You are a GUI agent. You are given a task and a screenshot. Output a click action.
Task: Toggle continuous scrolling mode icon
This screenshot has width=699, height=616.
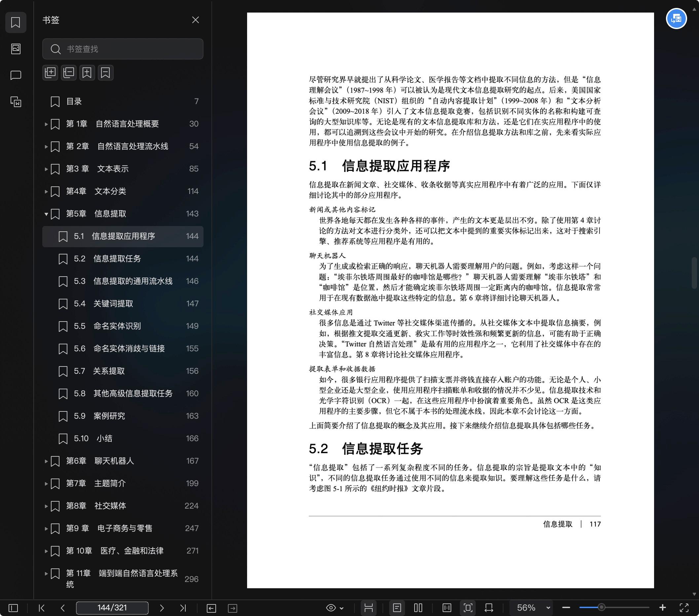[x=368, y=608]
